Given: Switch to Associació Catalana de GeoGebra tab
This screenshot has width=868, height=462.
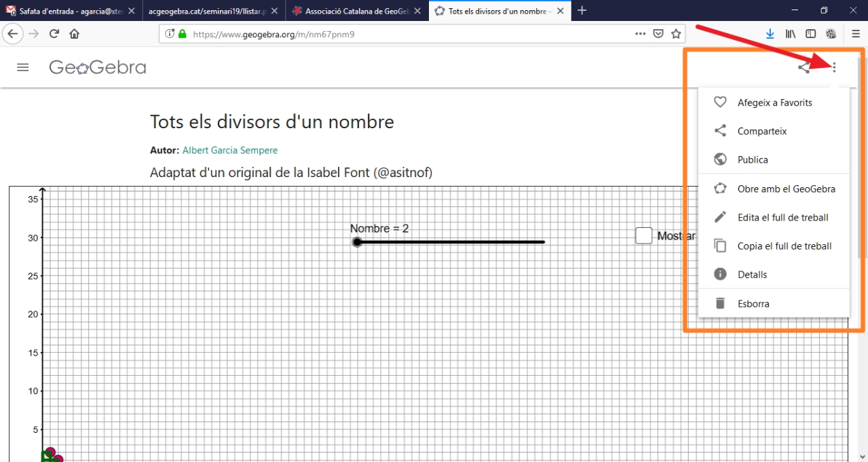Looking at the screenshot, I should point(357,11).
